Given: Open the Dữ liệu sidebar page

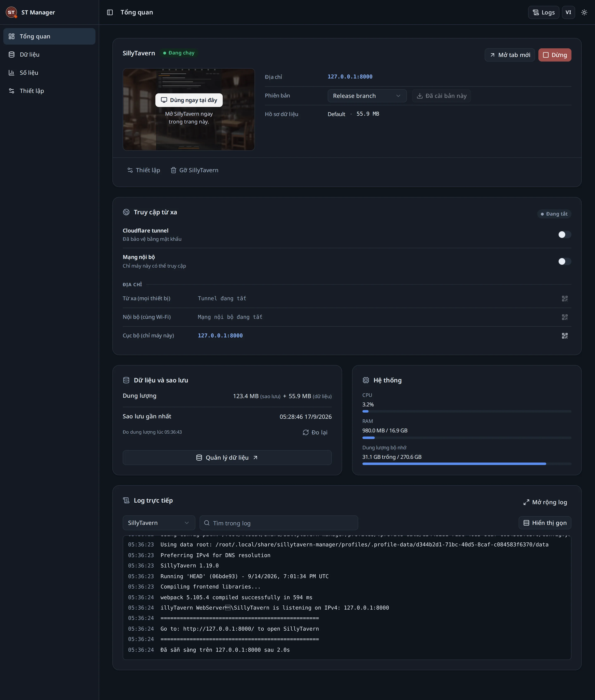Looking at the screenshot, I should (49, 55).
